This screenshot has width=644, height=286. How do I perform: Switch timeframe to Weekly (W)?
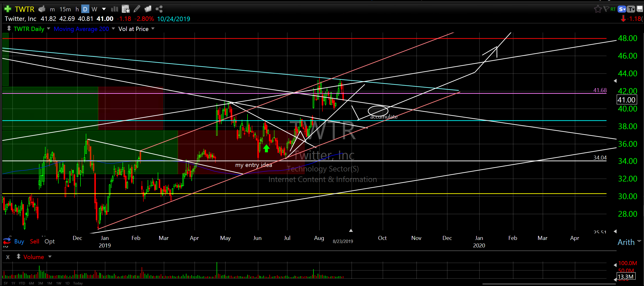pyautogui.click(x=94, y=9)
